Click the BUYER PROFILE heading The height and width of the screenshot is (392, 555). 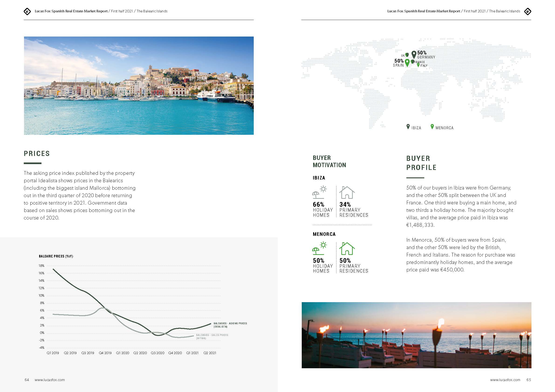click(421, 163)
